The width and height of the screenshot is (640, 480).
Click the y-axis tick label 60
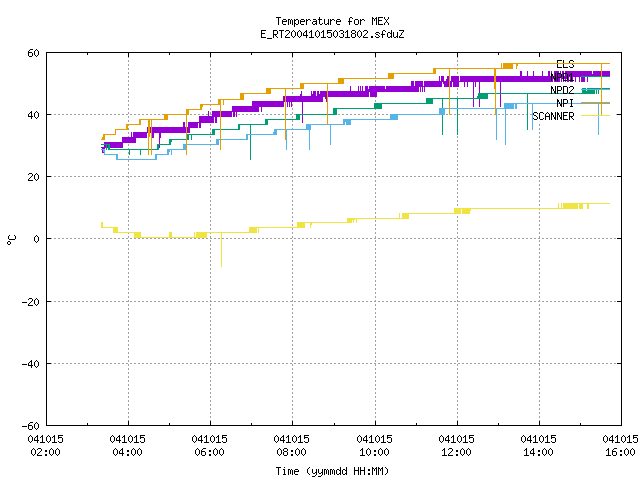[x=33, y=53]
